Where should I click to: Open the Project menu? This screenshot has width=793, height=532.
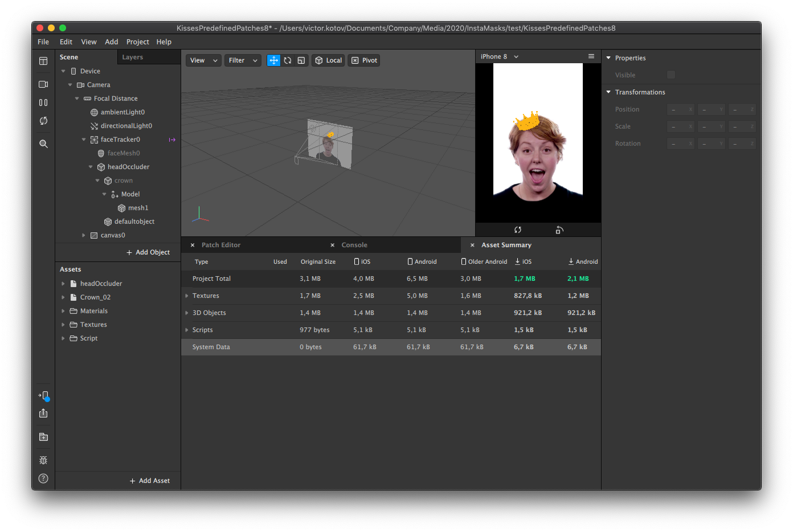pyautogui.click(x=137, y=42)
